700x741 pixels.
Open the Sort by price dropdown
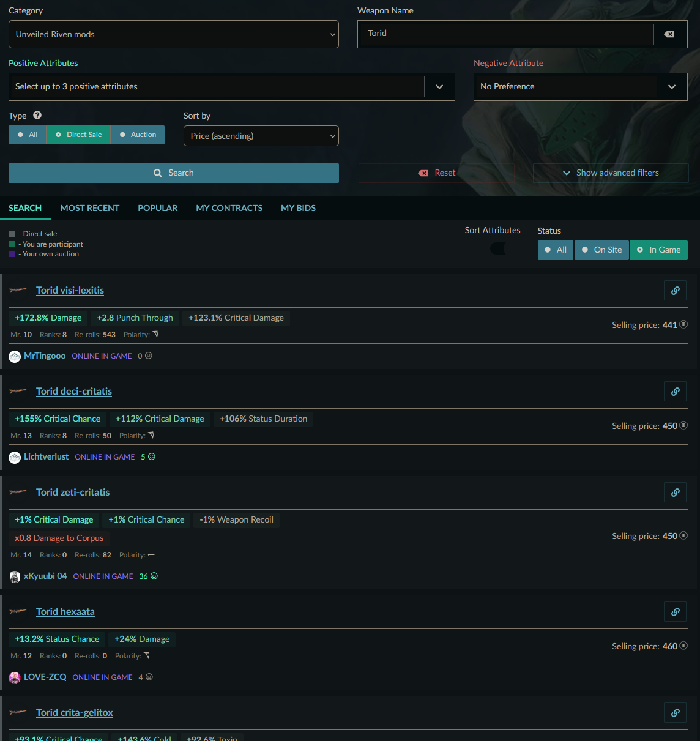click(261, 136)
